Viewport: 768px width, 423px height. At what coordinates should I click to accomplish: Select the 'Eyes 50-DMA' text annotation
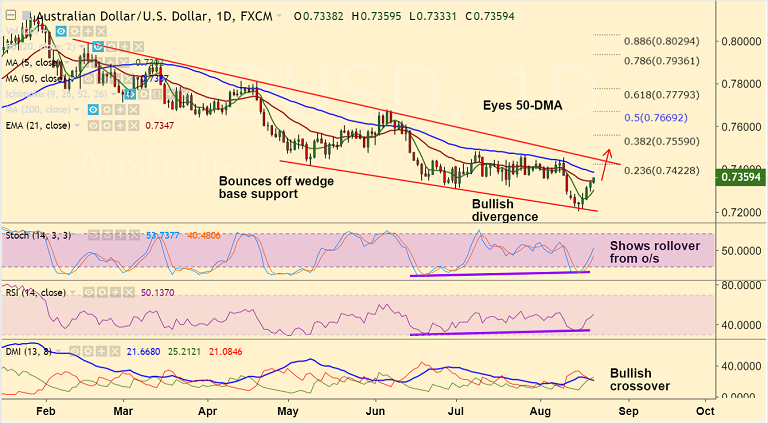click(523, 105)
